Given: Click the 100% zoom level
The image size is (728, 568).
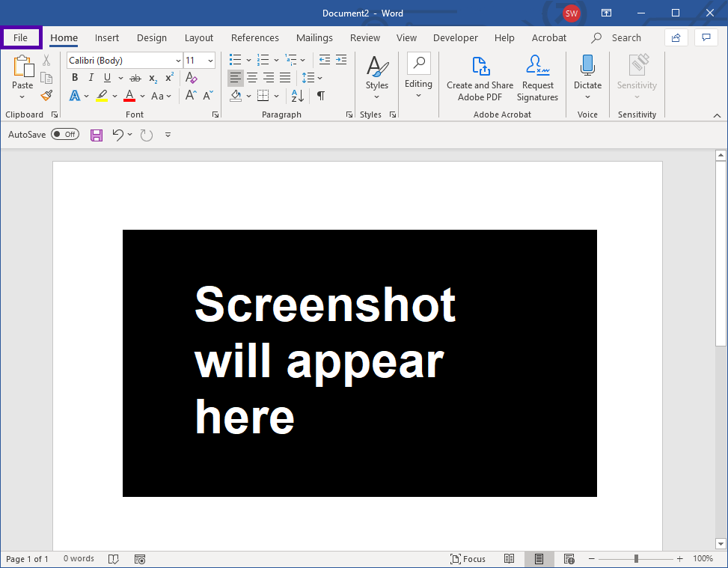Looking at the screenshot, I should [x=703, y=558].
